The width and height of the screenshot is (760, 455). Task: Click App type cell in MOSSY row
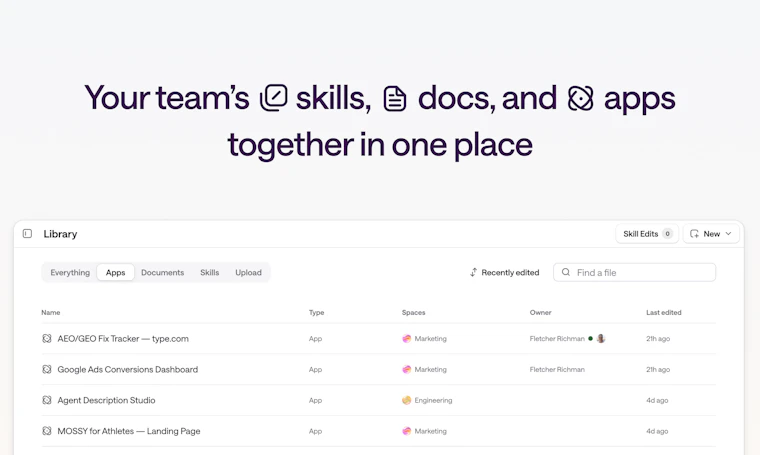coord(315,431)
